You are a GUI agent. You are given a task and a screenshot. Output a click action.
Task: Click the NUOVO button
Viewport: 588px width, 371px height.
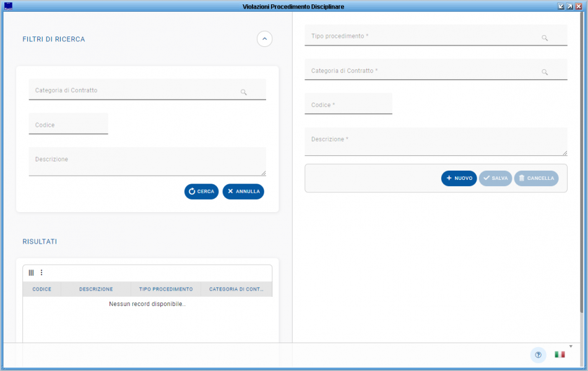pyautogui.click(x=459, y=178)
